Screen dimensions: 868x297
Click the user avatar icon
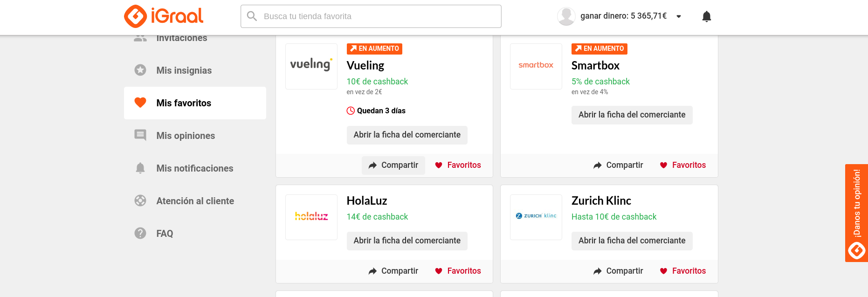[x=566, y=16]
